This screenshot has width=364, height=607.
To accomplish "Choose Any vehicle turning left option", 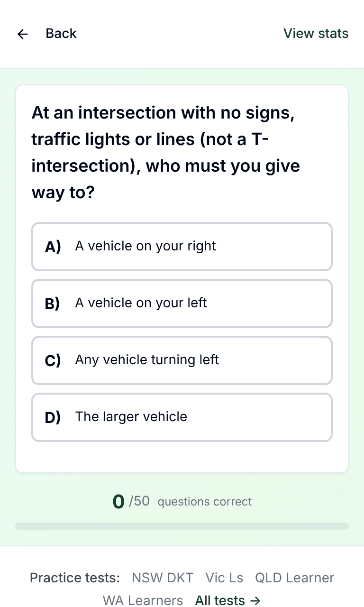I will 182,360.
